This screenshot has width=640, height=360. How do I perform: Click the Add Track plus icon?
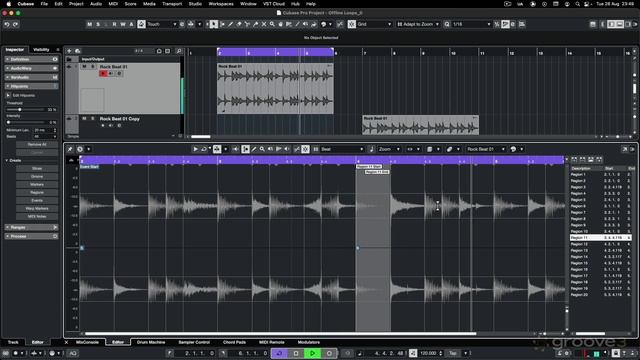click(69, 51)
